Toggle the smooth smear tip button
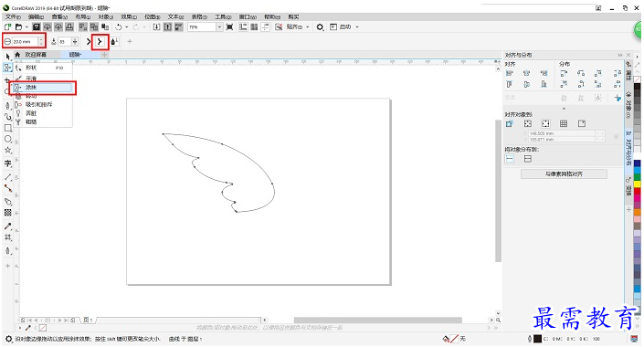Screen dimensions: 644x347 (x=89, y=41)
